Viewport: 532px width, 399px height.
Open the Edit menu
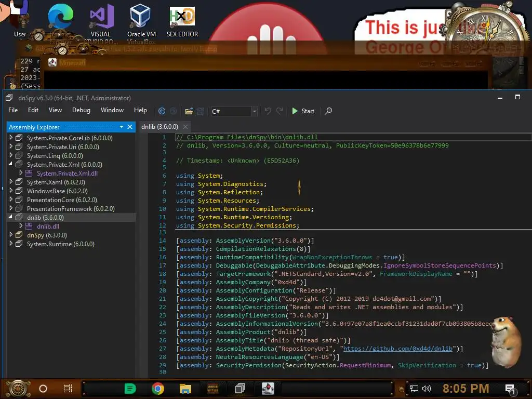33,110
